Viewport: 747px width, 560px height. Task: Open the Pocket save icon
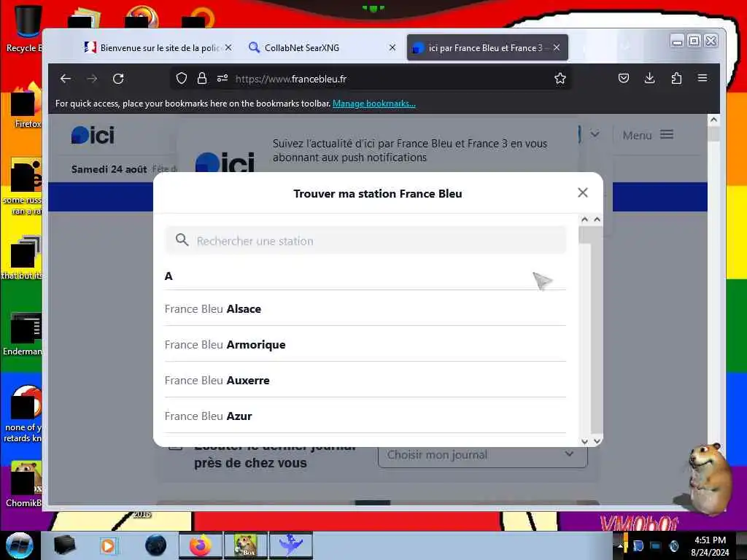624,78
